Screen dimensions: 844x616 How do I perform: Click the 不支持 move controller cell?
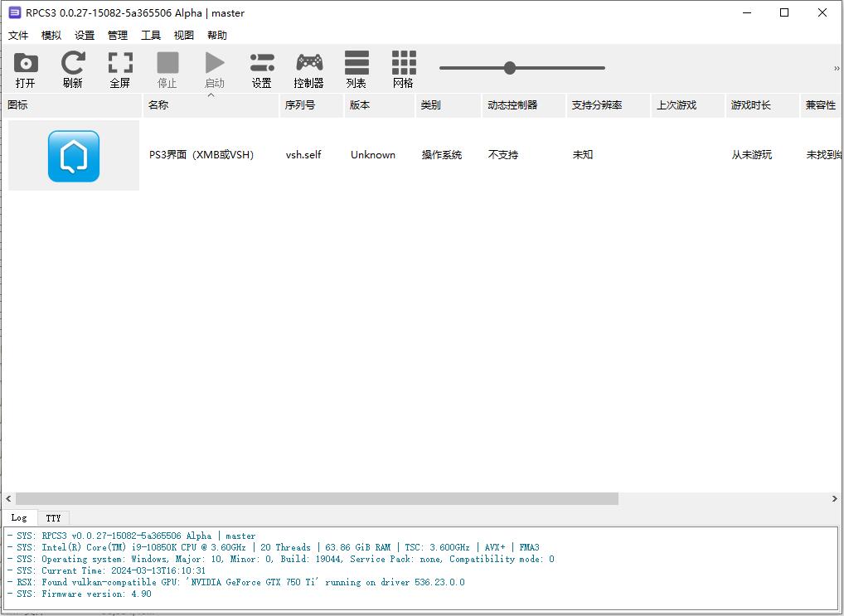(x=502, y=155)
